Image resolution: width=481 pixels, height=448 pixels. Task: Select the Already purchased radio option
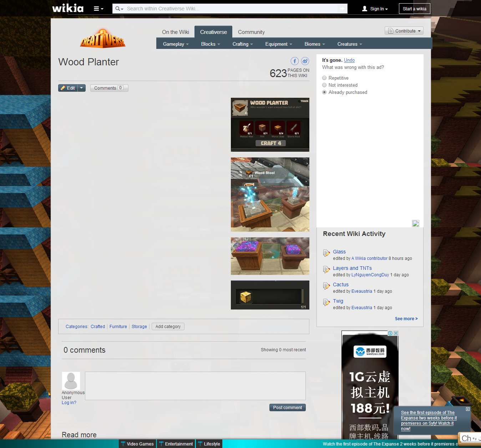coord(324,92)
